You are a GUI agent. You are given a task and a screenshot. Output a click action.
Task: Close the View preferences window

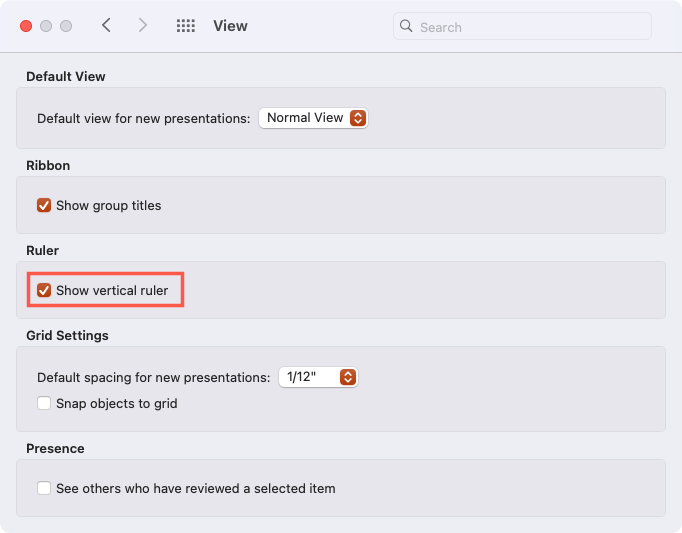point(26,26)
